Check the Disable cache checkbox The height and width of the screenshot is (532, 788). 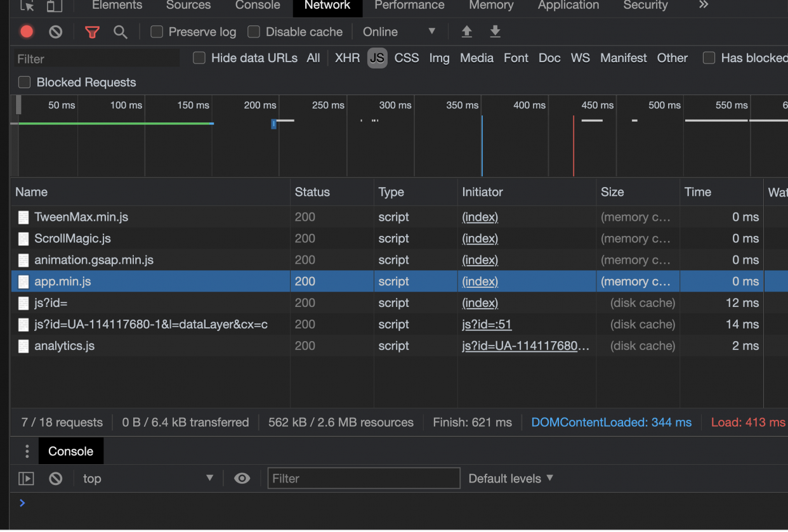(x=254, y=32)
